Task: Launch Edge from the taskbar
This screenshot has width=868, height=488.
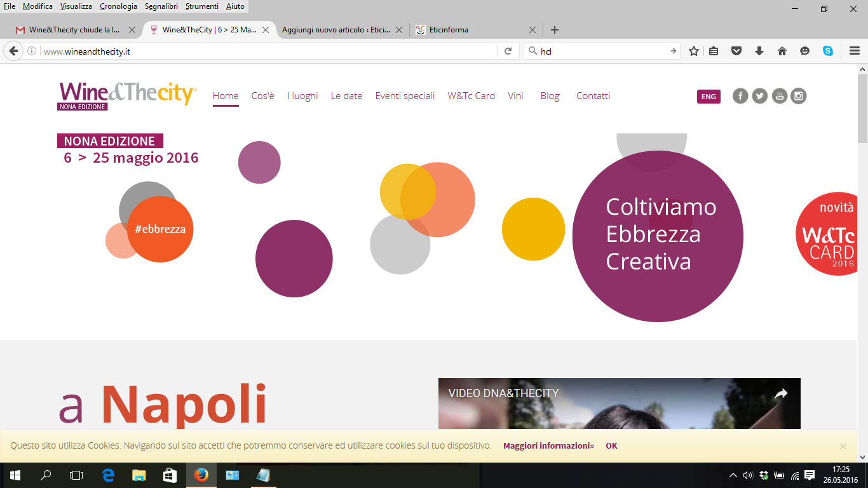Action: [108, 475]
